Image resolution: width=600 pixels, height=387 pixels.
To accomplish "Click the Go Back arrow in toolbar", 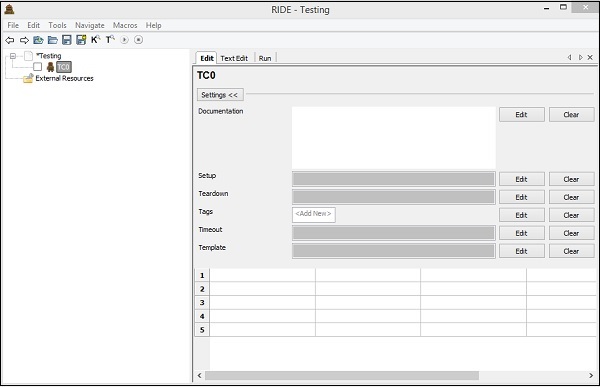I will (10, 40).
